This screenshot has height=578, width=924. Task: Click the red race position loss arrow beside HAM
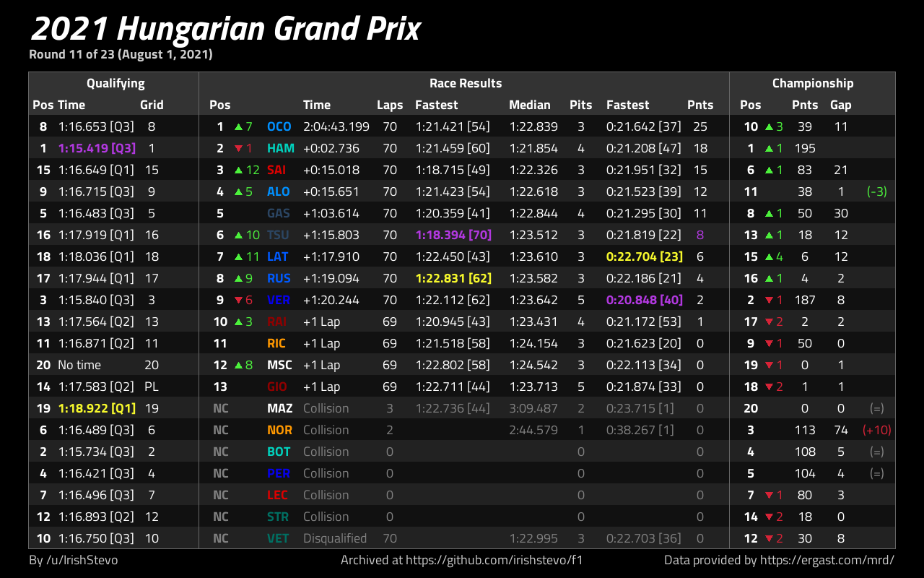tap(238, 149)
